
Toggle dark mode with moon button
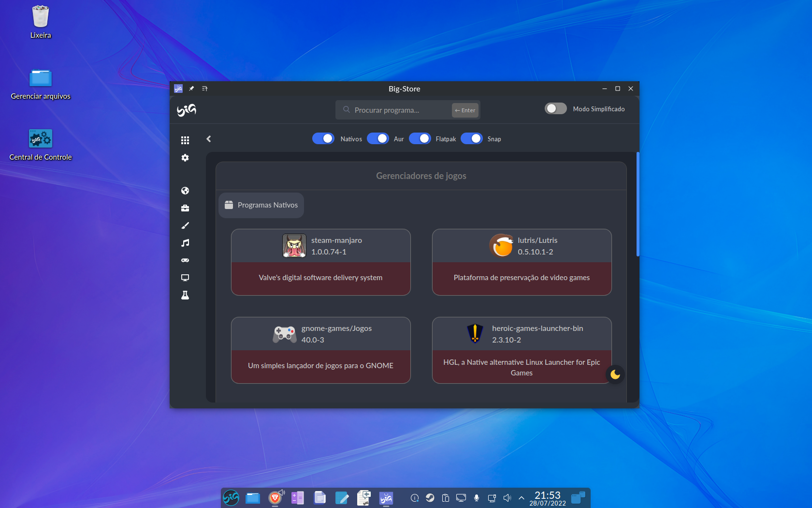(x=615, y=374)
